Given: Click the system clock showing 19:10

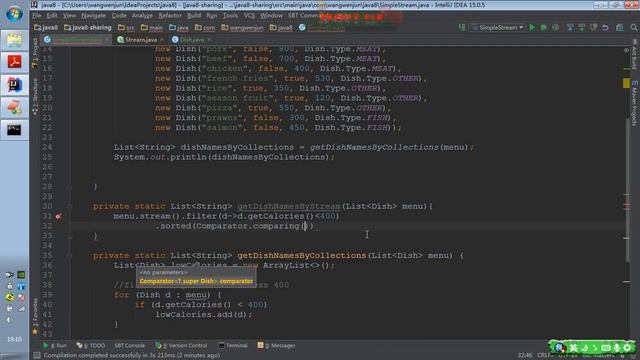Looking at the screenshot, I should click(x=14, y=339).
